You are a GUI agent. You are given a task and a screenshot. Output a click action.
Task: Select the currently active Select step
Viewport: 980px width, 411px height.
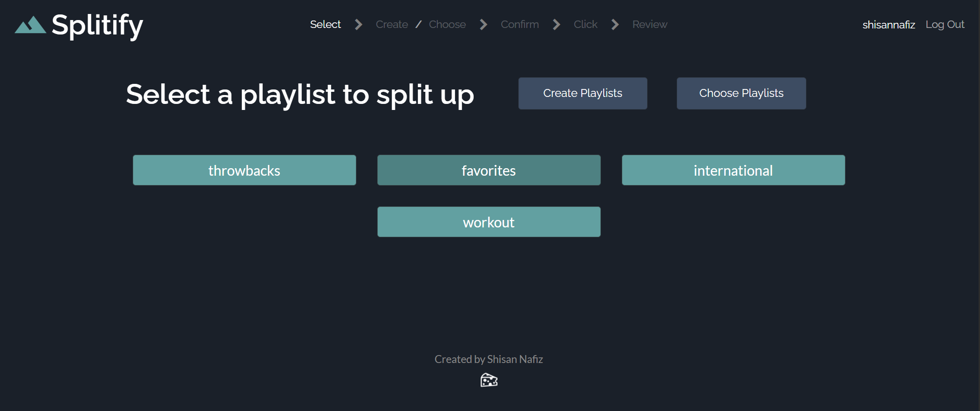click(325, 24)
